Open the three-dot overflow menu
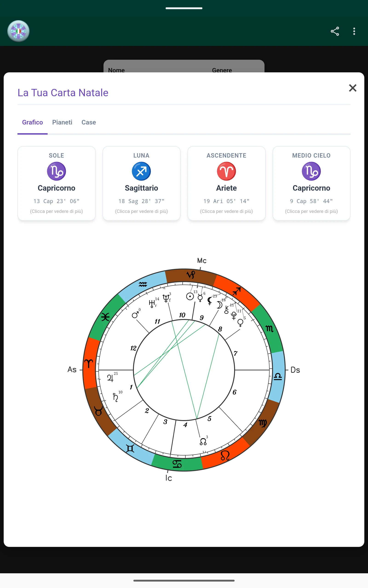This screenshot has height=588, width=368. click(354, 31)
